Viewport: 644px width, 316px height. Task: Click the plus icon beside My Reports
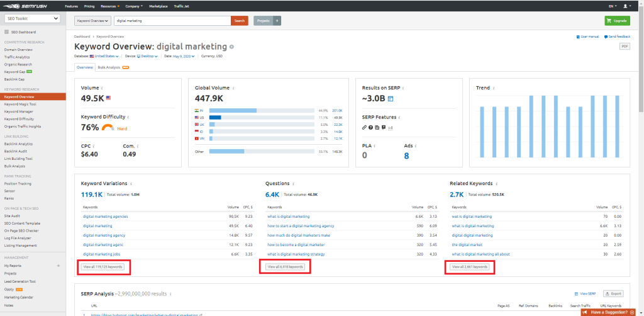click(x=58, y=266)
